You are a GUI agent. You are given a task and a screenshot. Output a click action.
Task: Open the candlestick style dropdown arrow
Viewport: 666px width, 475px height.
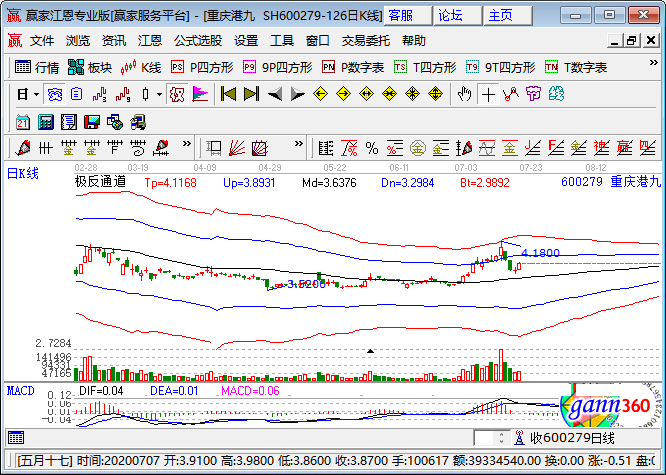tap(159, 94)
